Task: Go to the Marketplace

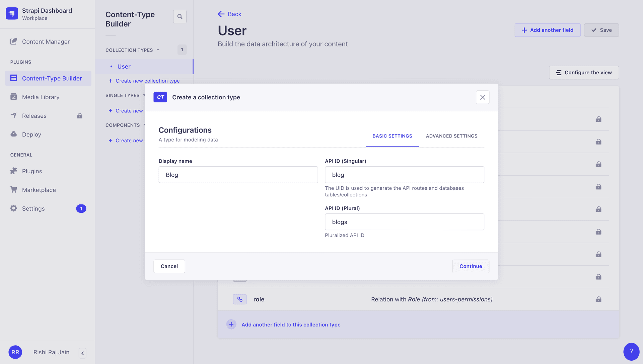Action: [39, 190]
